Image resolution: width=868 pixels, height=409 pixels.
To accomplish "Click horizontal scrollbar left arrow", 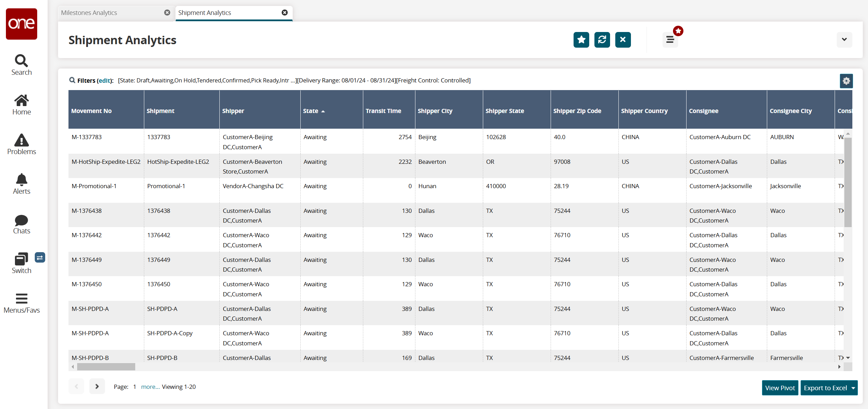I will [x=73, y=367].
